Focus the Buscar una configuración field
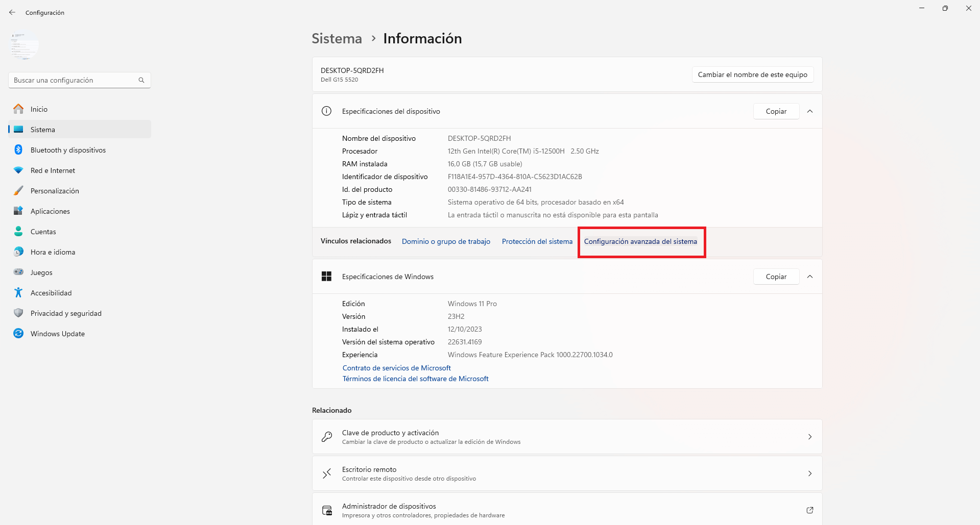The height and width of the screenshot is (525, 980). (80, 80)
